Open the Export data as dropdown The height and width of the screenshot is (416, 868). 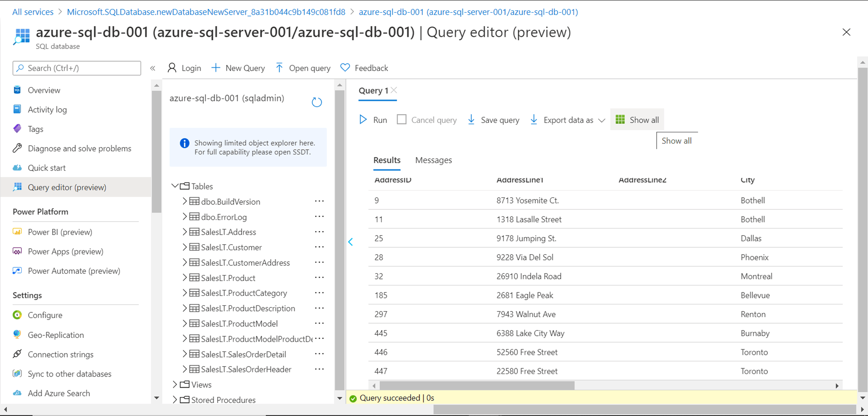(x=568, y=120)
